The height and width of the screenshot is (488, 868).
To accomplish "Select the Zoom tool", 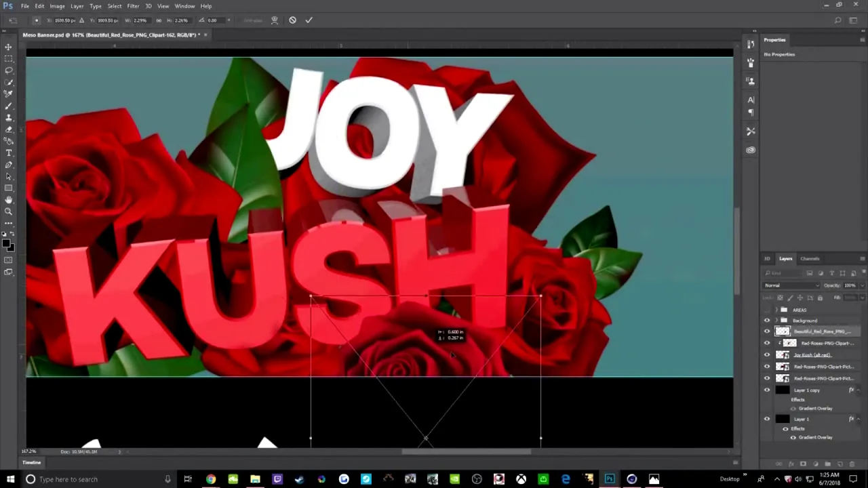I will pos(8,211).
